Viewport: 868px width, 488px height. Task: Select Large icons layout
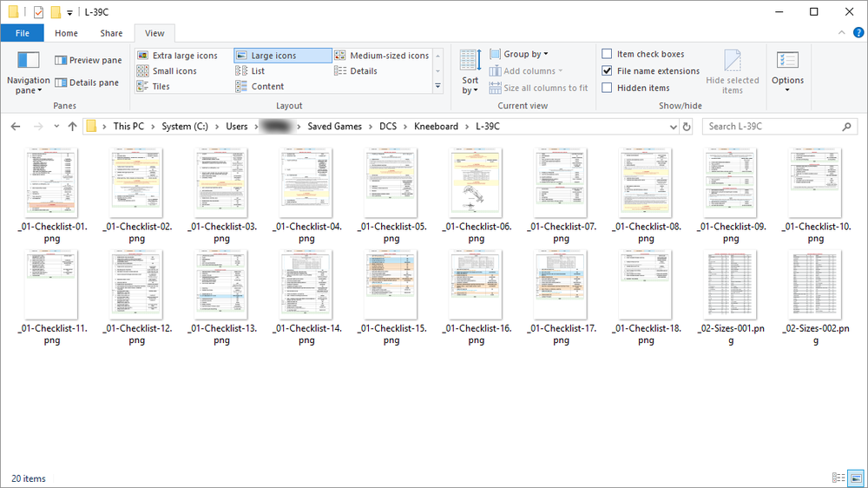(283, 56)
